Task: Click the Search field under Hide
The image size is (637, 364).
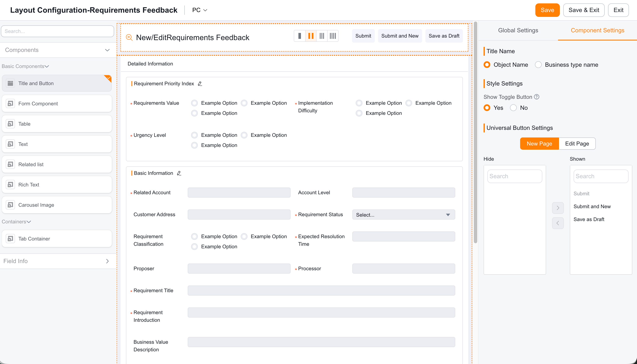Action: pos(514,176)
